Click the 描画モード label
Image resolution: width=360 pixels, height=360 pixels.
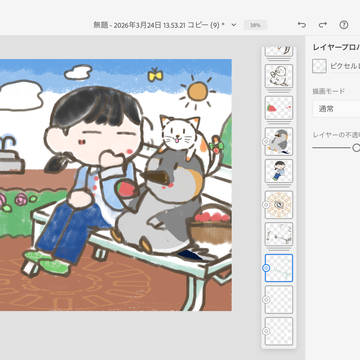click(328, 91)
